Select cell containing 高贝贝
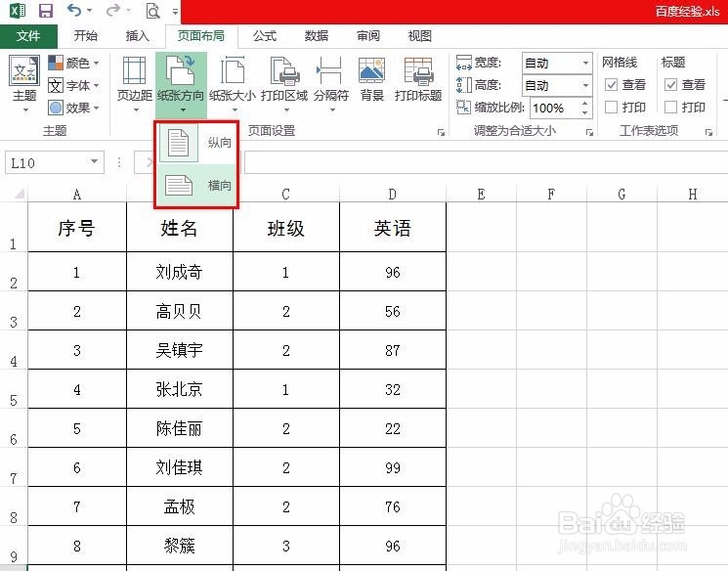 (x=180, y=311)
